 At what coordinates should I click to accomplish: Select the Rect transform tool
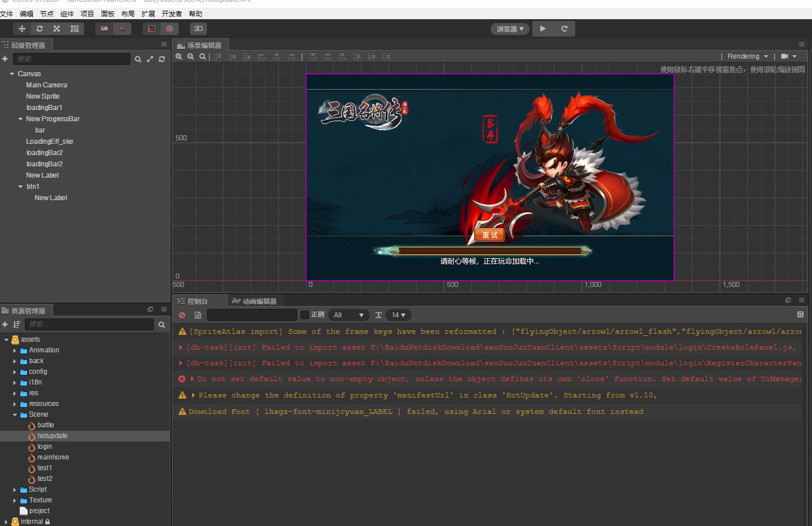click(74, 29)
